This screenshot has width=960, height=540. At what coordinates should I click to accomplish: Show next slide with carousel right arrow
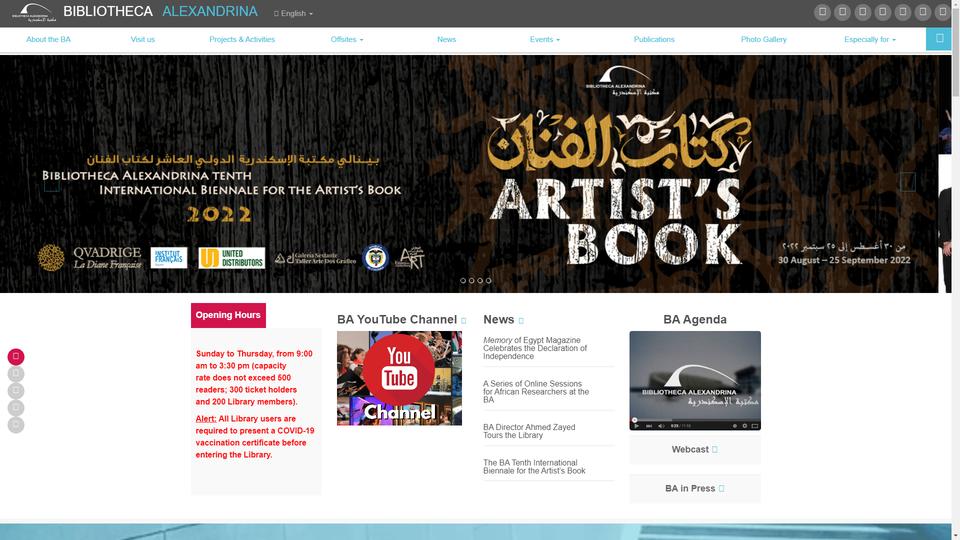(907, 181)
